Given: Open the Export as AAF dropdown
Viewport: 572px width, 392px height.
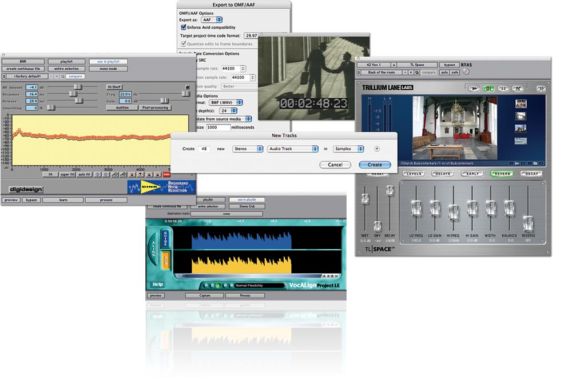Looking at the screenshot, I should (x=212, y=19).
